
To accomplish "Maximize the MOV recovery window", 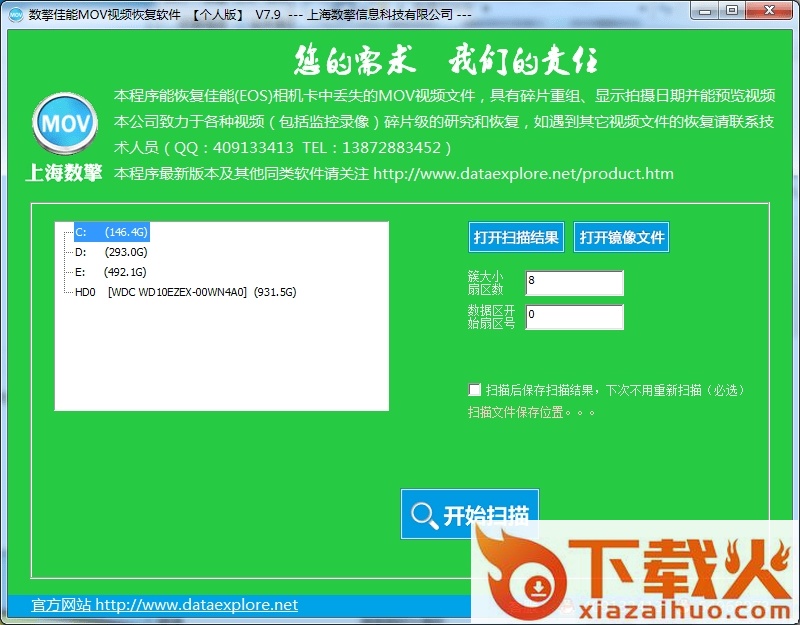I will (x=732, y=11).
